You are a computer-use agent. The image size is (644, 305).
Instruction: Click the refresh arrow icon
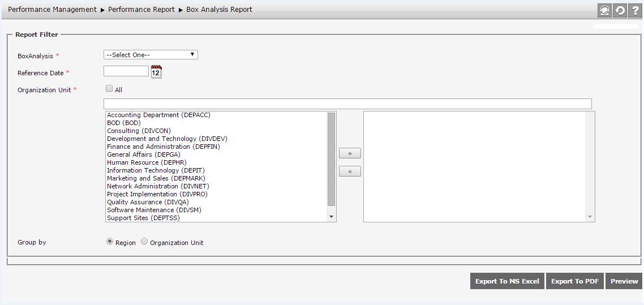(x=620, y=11)
